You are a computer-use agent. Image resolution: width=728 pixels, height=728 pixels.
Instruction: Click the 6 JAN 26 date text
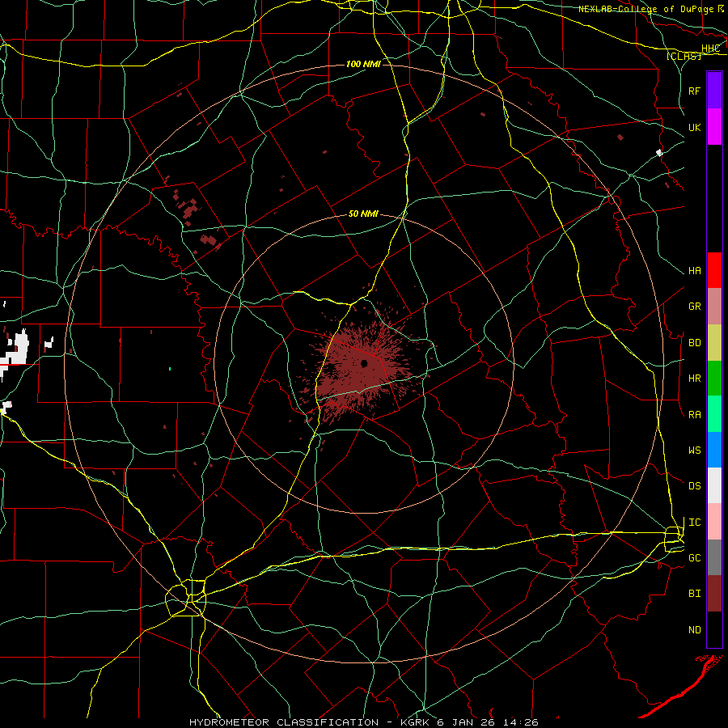point(466,722)
